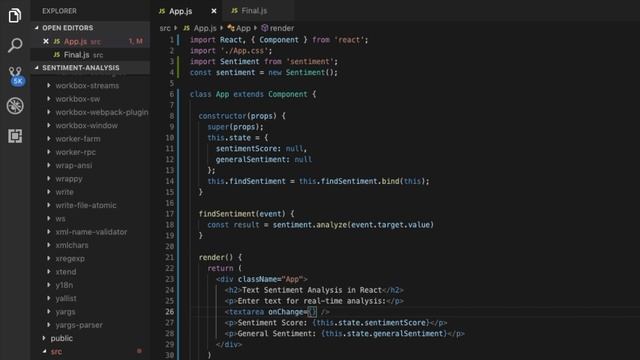Select App.js in Open Editors
640x360 pixels.
coord(91,41)
